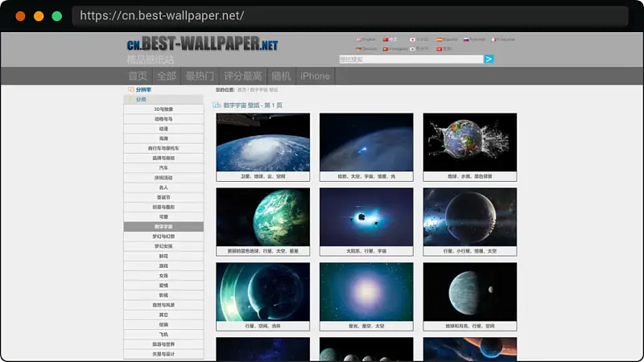Click the South Korean flag icon
This screenshot has height=362, width=644.
click(412, 49)
